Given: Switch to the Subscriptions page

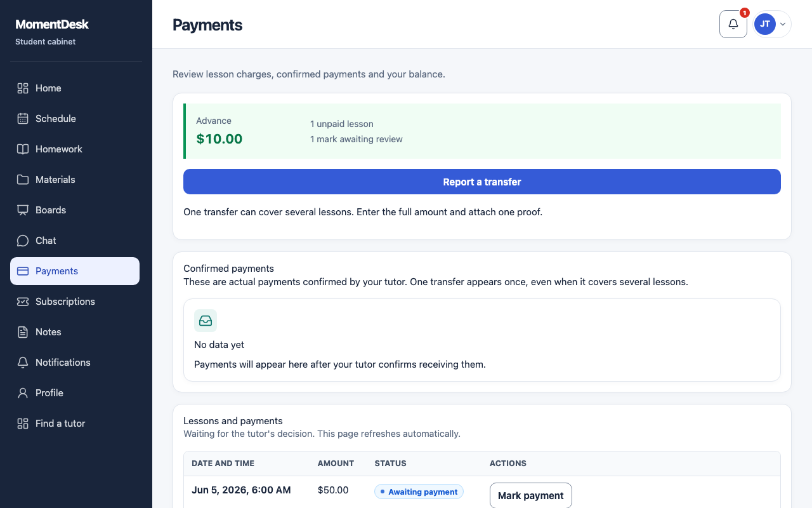Looking at the screenshot, I should (75, 302).
